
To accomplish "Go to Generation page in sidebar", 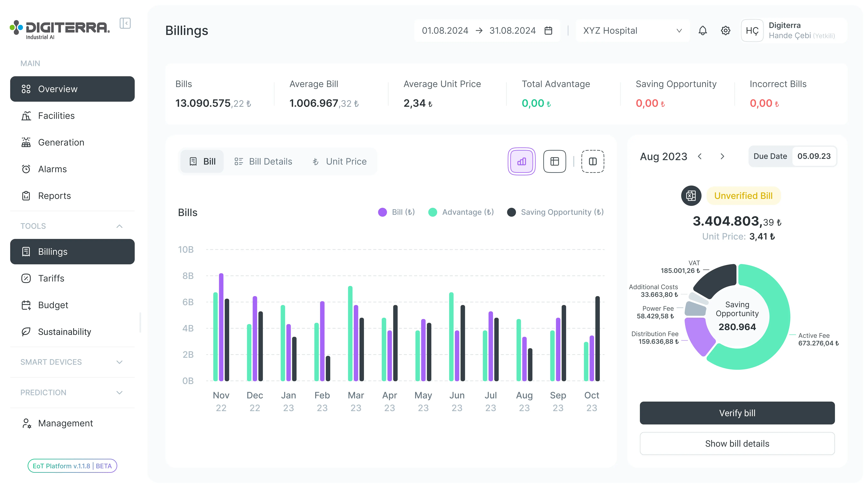I will coord(61,142).
